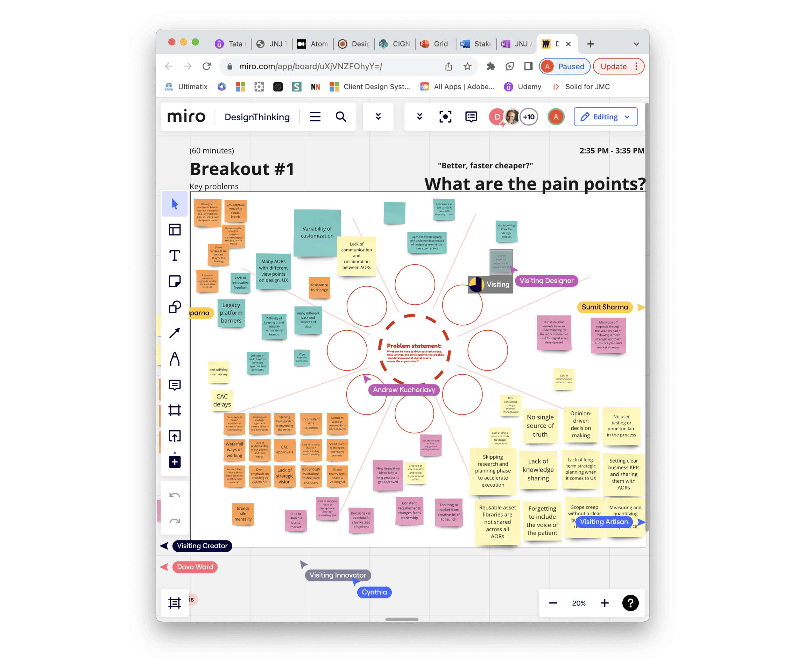Viewport: 805px width, 672px height.
Task: Click the Paused profile button
Action: (565, 66)
